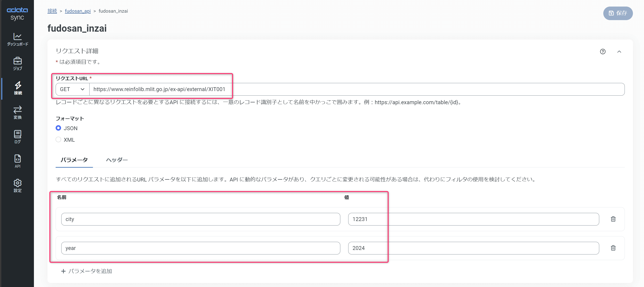
Task: Delete the year parameter via trash icon
Action: click(613, 248)
